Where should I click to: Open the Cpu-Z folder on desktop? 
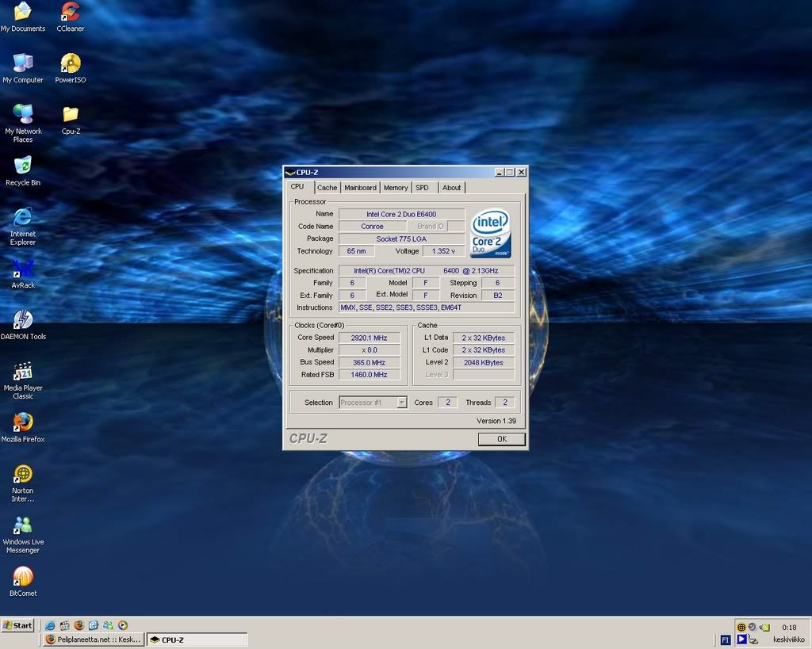coord(71,115)
